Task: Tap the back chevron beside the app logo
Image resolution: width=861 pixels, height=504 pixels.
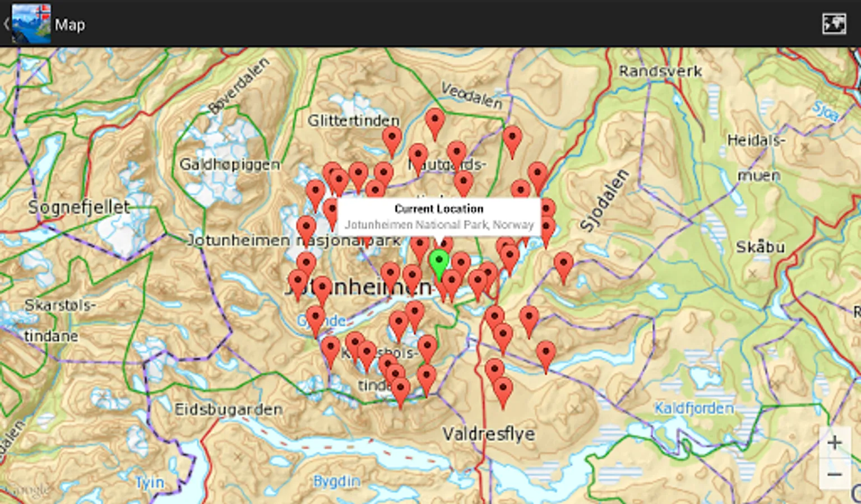Action: (x=6, y=24)
